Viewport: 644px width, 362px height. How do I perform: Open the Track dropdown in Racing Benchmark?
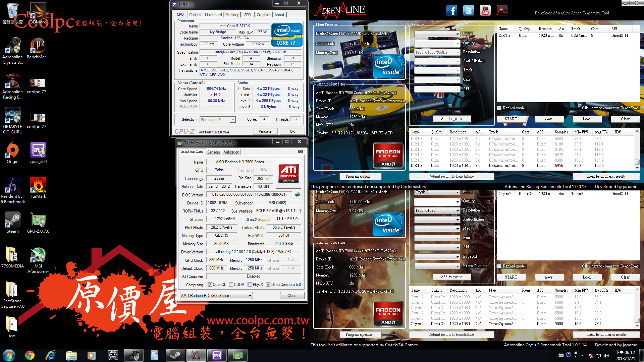point(437,70)
